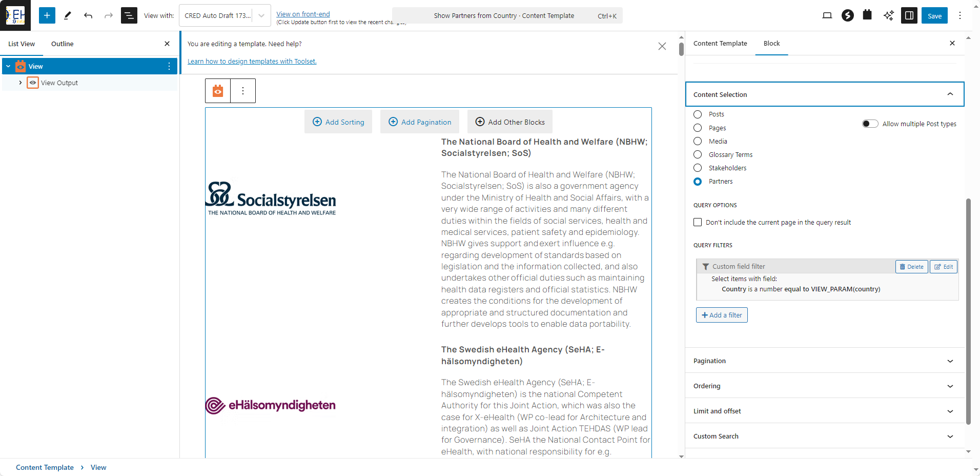Click the Add a filter button

(x=722, y=315)
